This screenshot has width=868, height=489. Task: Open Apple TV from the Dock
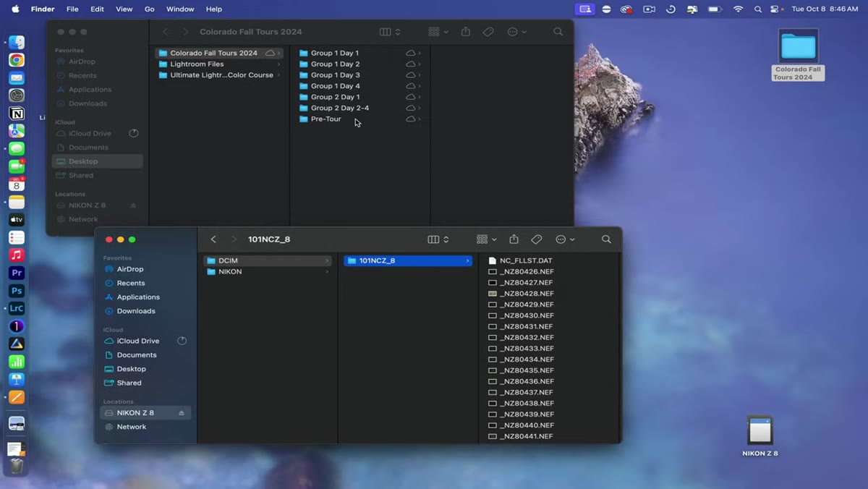click(17, 220)
